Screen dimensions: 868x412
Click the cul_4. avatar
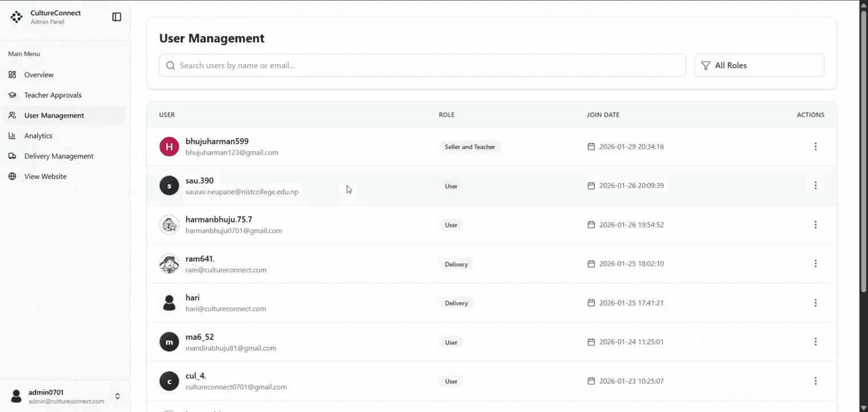(169, 381)
